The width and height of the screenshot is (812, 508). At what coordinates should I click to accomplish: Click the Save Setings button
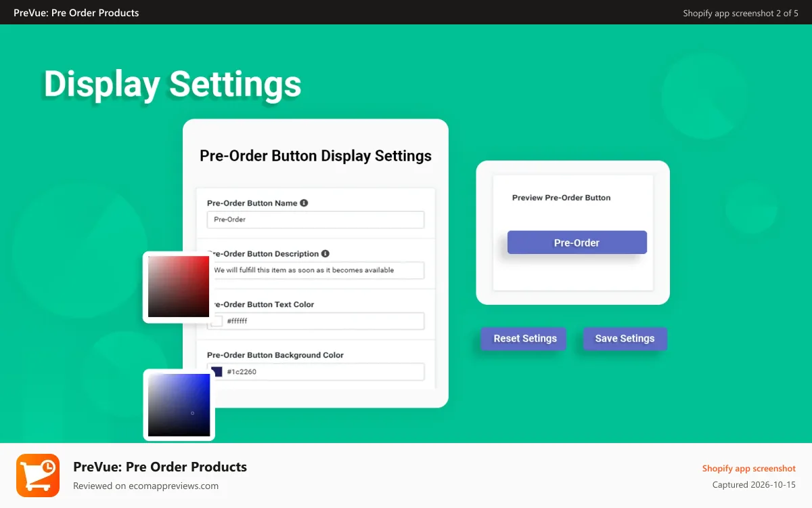[625, 339]
